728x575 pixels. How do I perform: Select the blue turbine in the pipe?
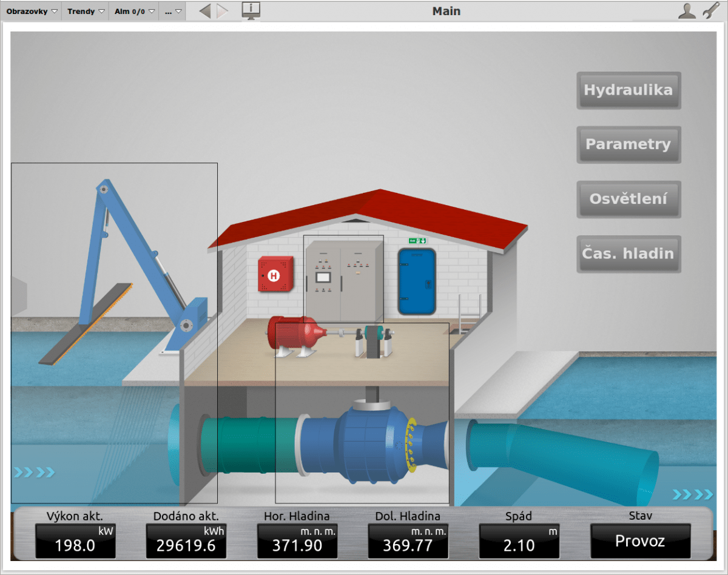[370, 443]
